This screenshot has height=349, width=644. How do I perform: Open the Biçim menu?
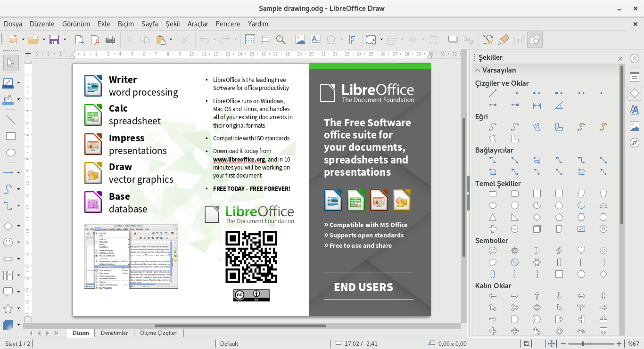[126, 24]
